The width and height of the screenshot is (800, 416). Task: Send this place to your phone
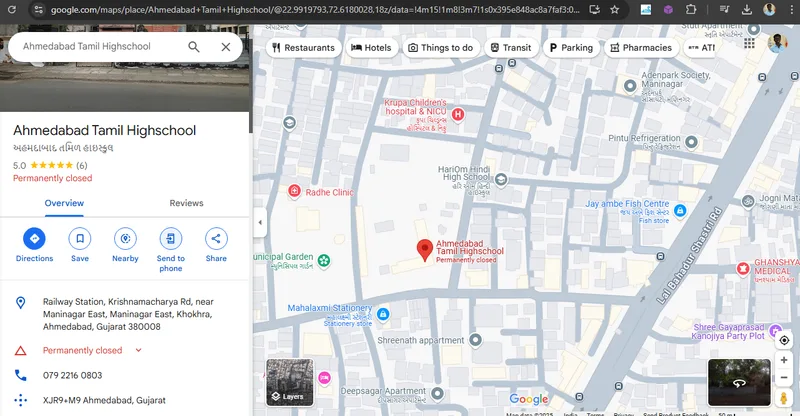point(170,238)
